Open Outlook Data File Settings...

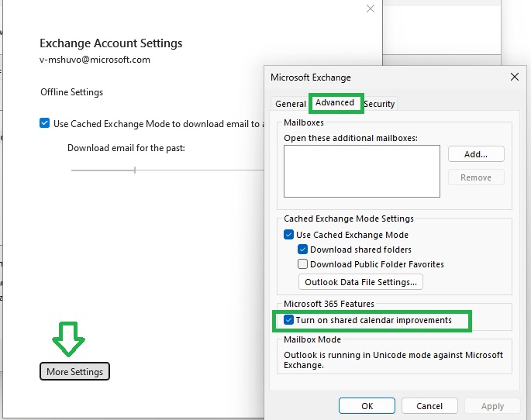pyautogui.click(x=360, y=282)
